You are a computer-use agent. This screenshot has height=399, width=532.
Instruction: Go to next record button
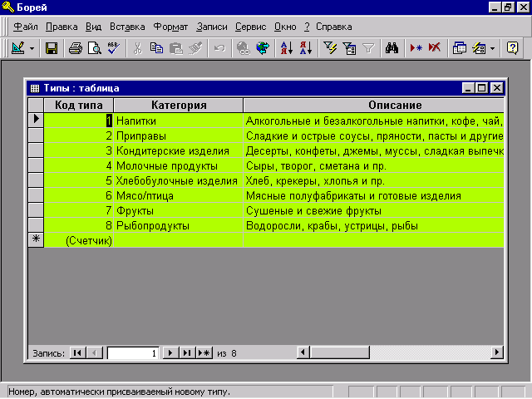(x=170, y=352)
